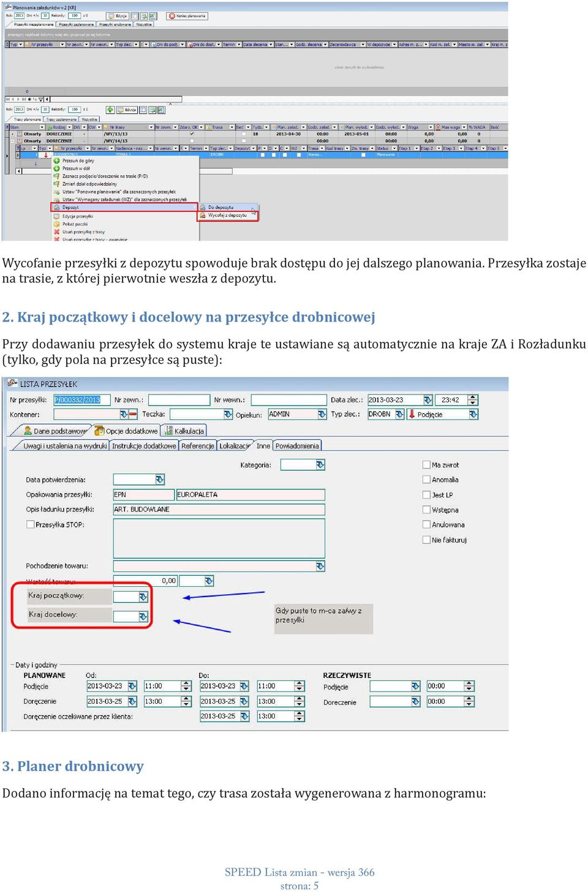This screenshot has height=893, width=588.
Task: Open the Kalkulacja tab
Action: [x=184, y=431]
